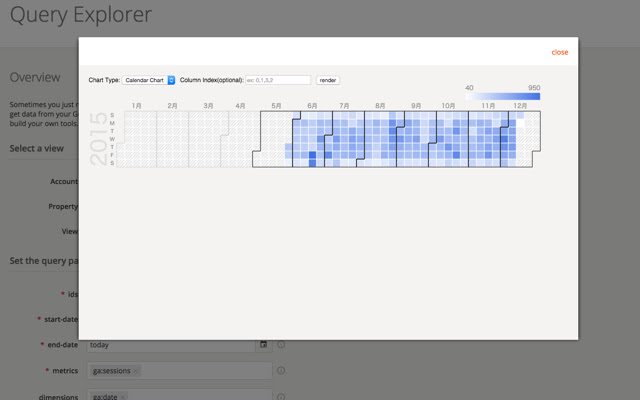
Task: Select the 10月 month label
Action: click(x=448, y=106)
